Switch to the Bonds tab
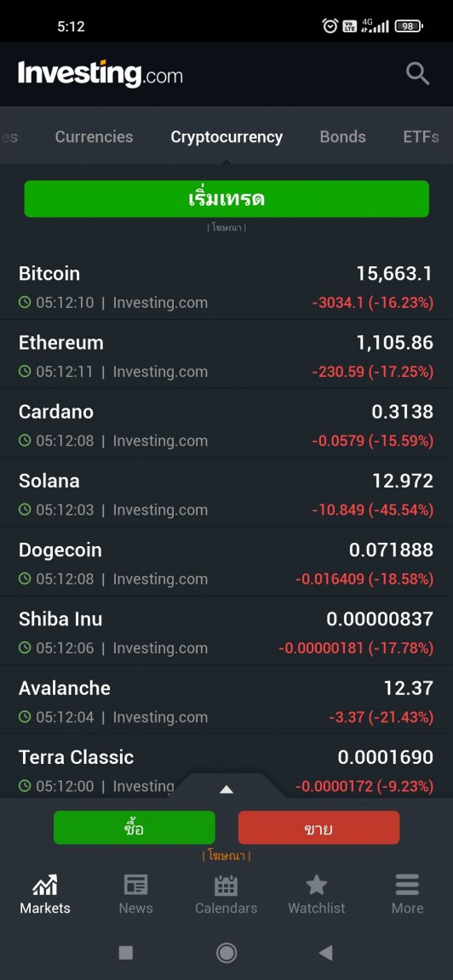This screenshot has height=980, width=453. pos(343,137)
